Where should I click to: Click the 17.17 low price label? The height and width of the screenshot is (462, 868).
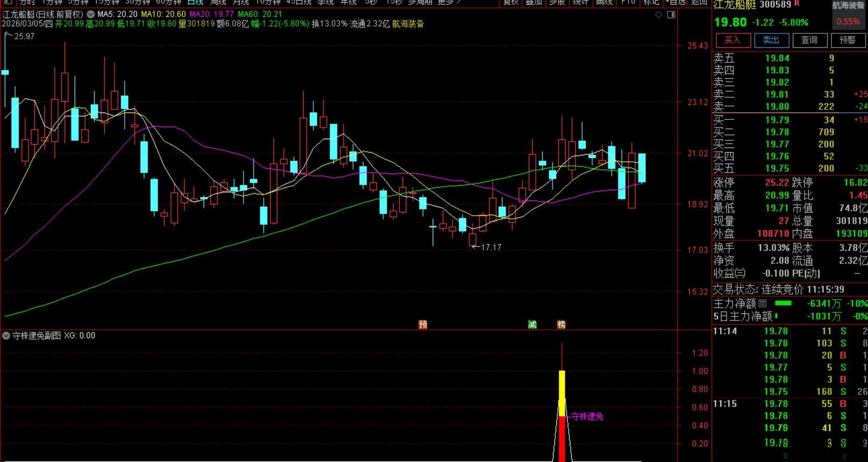[x=490, y=247]
